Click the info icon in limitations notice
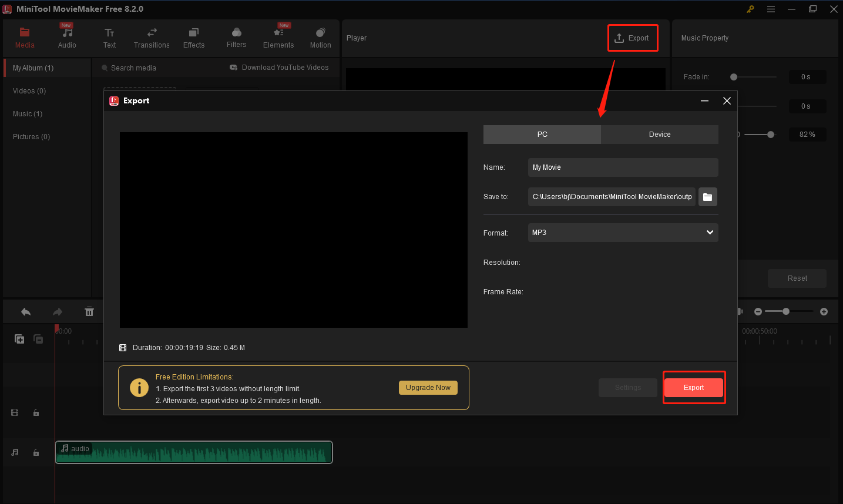This screenshot has width=843, height=504. (139, 388)
